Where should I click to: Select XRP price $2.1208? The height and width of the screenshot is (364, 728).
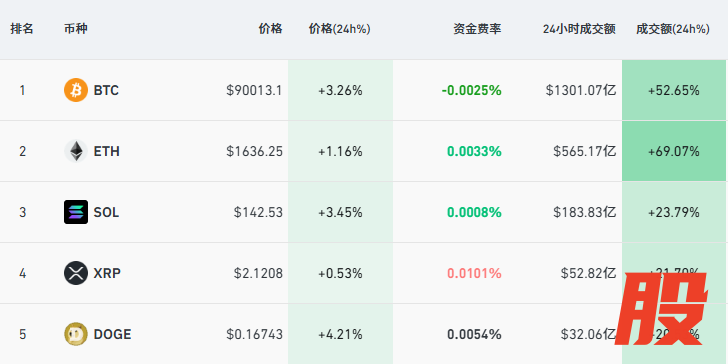coord(258,273)
